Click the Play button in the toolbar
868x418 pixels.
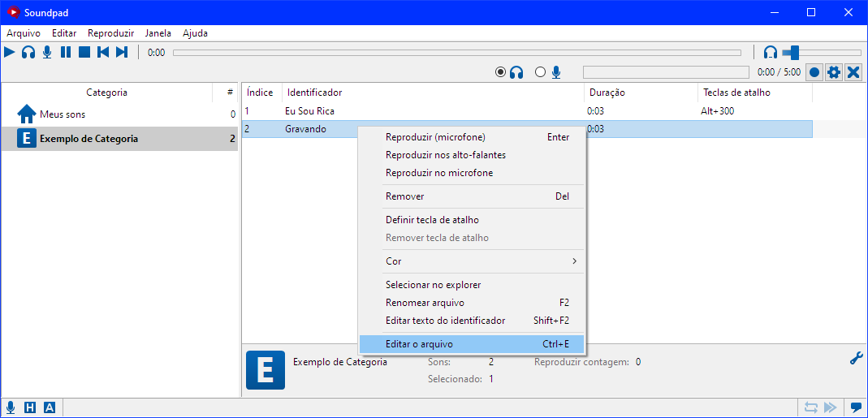[x=10, y=52]
